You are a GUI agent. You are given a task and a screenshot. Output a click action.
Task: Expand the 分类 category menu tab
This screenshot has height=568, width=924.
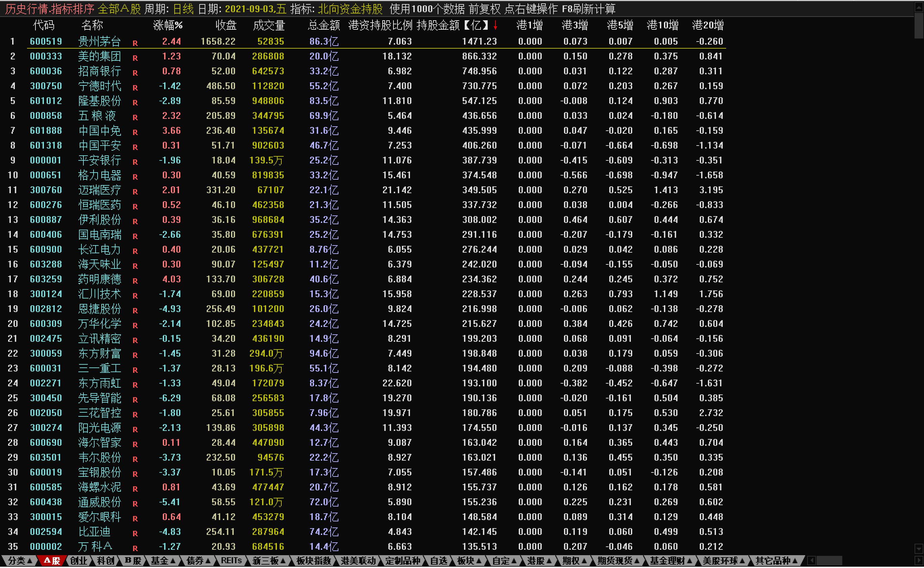(x=20, y=561)
